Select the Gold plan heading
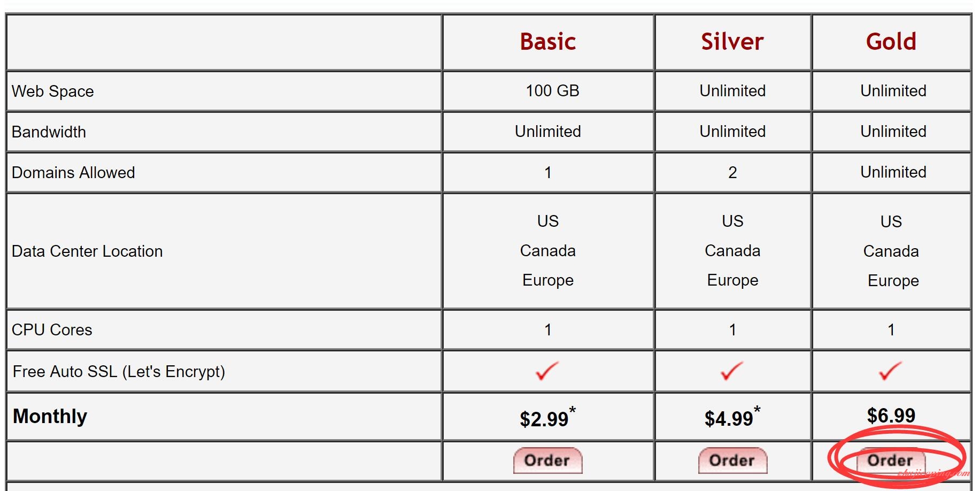 click(x=891, y=42)
